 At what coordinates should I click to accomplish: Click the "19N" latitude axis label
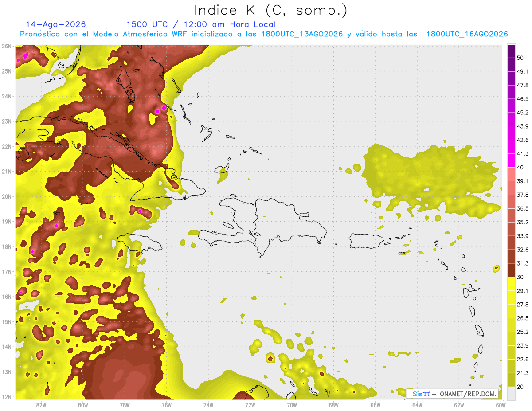7,222
